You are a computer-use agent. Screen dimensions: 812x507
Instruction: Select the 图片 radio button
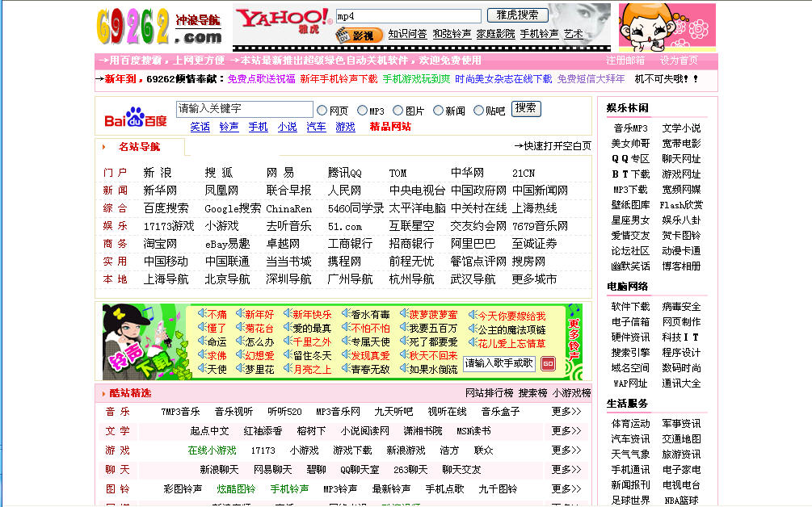pyautogui.click(x=398, y=110)
